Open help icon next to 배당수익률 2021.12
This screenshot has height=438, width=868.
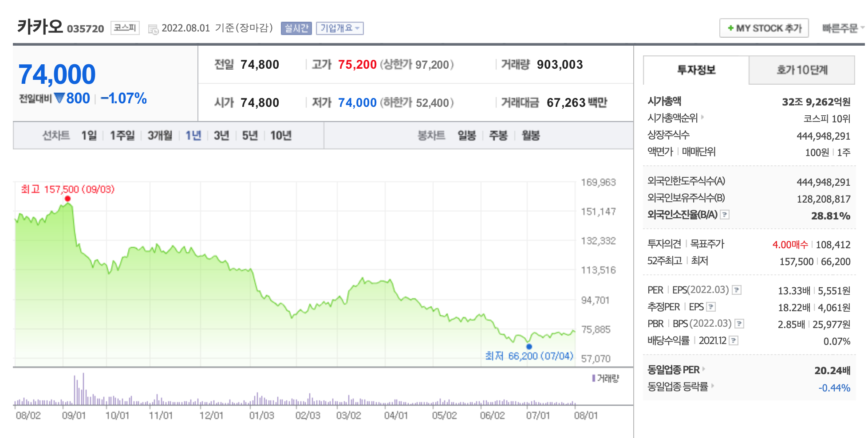734,341
